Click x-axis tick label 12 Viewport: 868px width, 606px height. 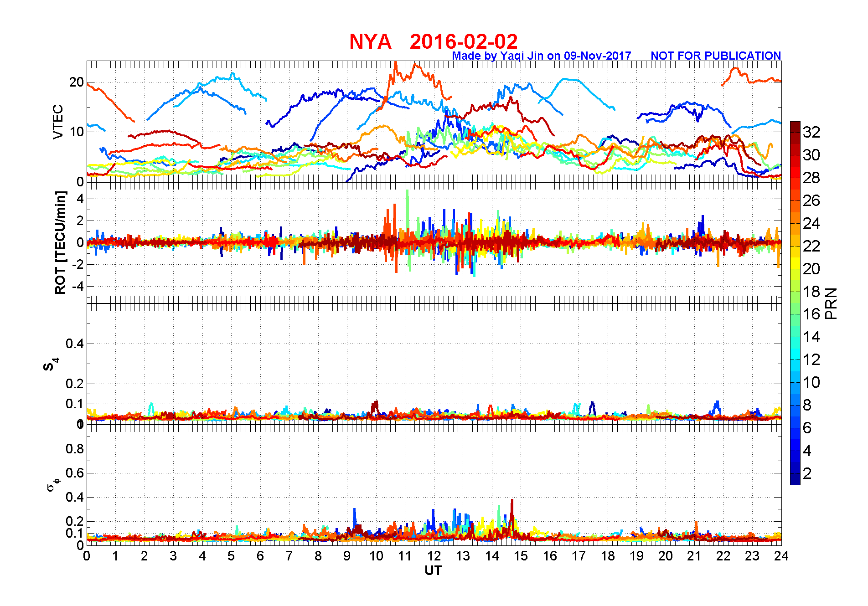point(434,556)
